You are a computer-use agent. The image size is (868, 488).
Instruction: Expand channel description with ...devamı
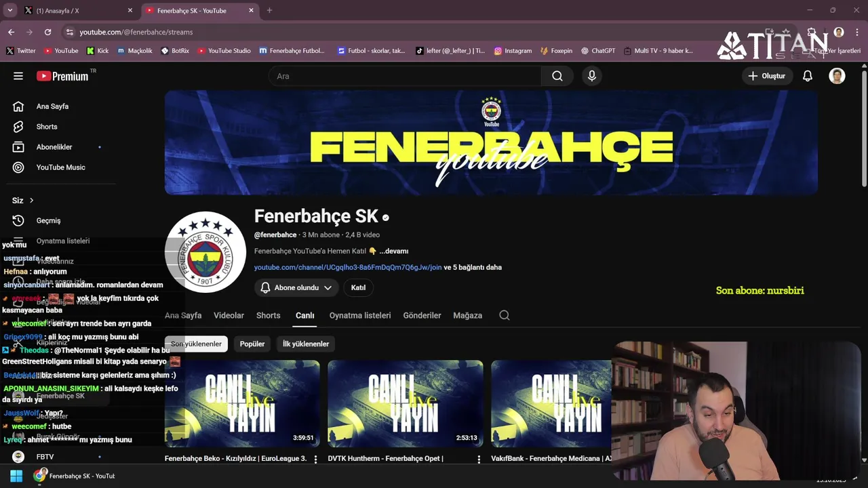point(394,251)
